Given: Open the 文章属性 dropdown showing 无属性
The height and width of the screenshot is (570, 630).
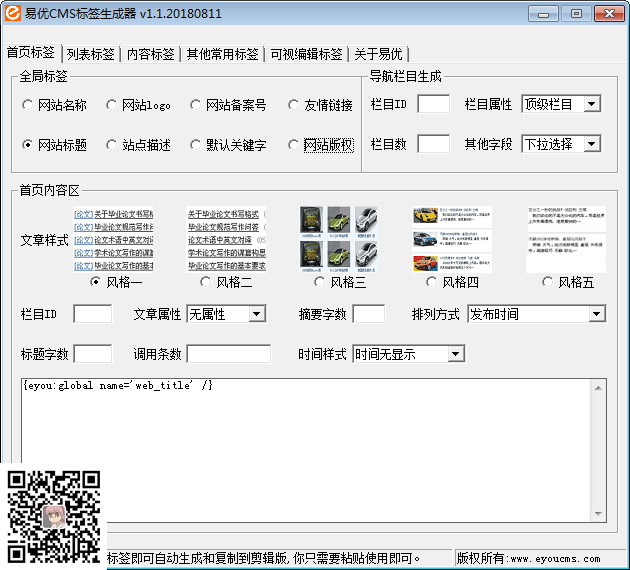Looking at the screenshot, I should (226, 314).
